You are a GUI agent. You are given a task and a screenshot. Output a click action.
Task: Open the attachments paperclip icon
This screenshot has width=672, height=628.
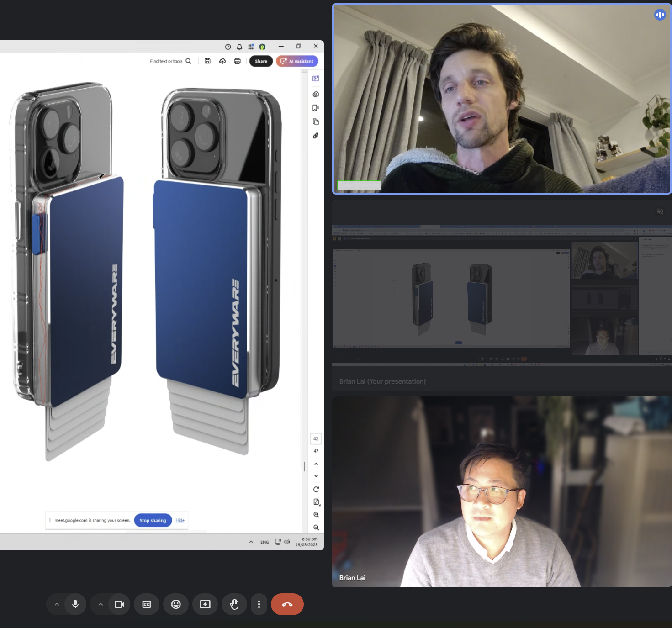315,136
